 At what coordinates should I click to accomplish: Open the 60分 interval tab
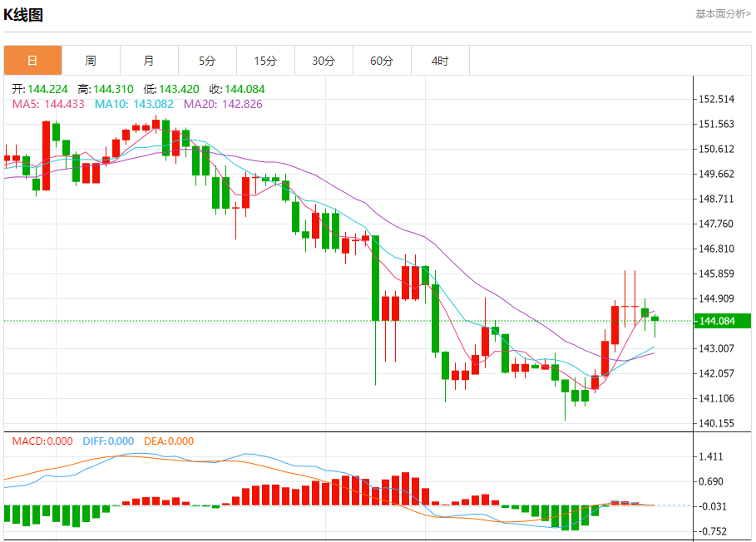pyautogui.click(x=382, y=61)
